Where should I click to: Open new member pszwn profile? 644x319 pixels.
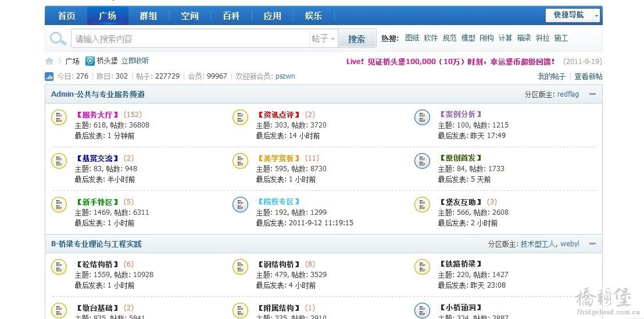click(285, 76)
